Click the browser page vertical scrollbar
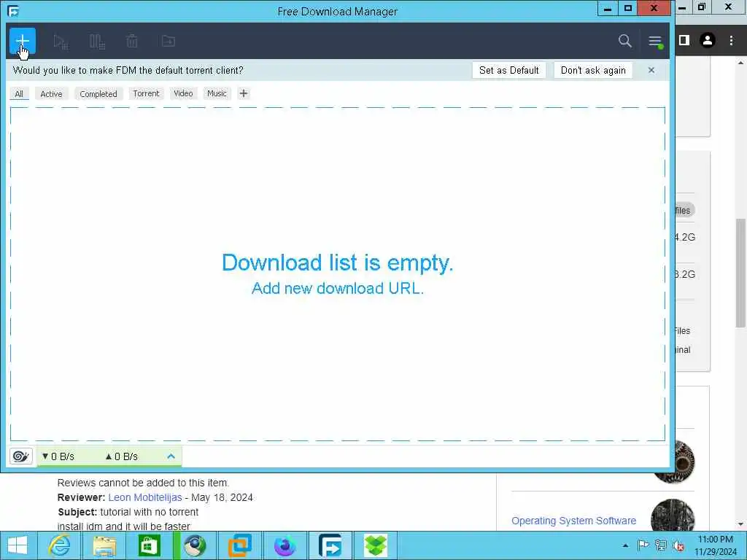Image resolution: width=747 pixels, height=560 pixels. (740, 273)
